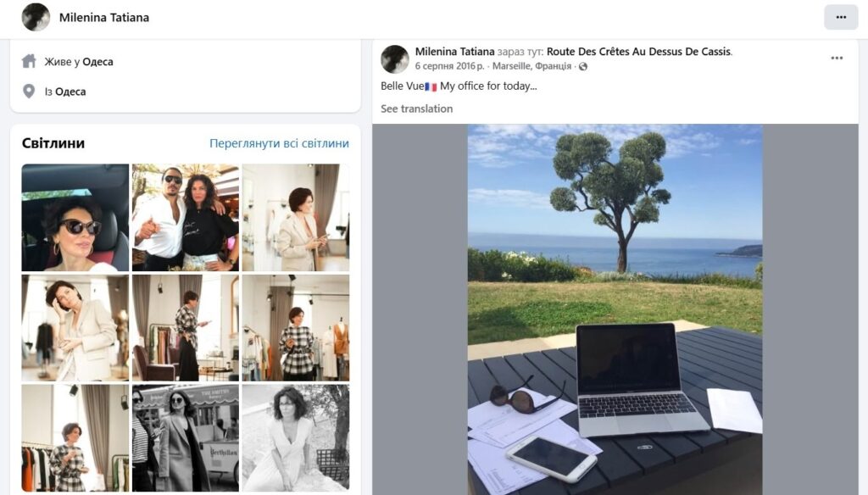Open the street photo with Berthillon van
The height and width of the screenshot is (495, 868).
186,438
